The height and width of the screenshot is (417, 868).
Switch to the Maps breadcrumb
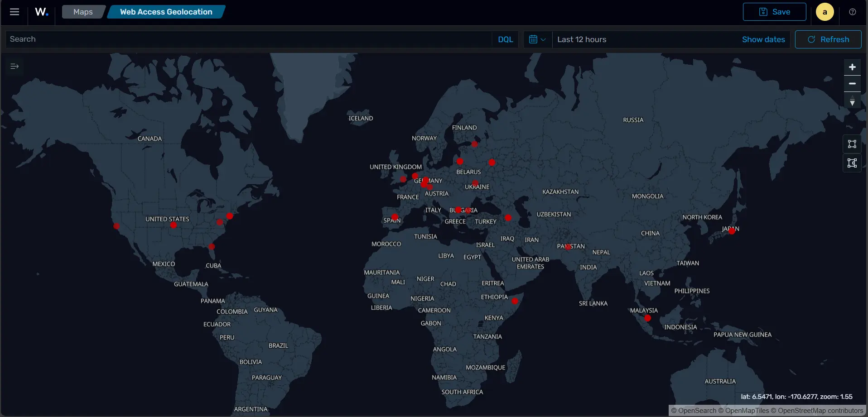coord(83,12)
